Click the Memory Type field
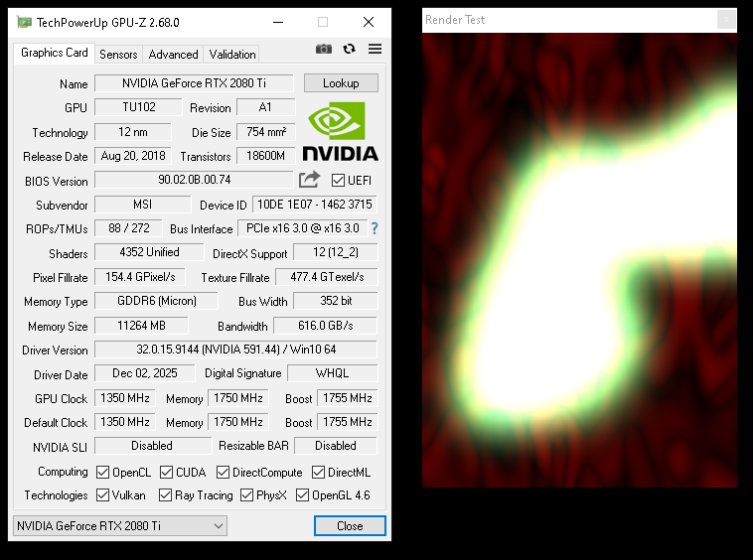Screen dimensions: 753x560 [x=157, y=301]
